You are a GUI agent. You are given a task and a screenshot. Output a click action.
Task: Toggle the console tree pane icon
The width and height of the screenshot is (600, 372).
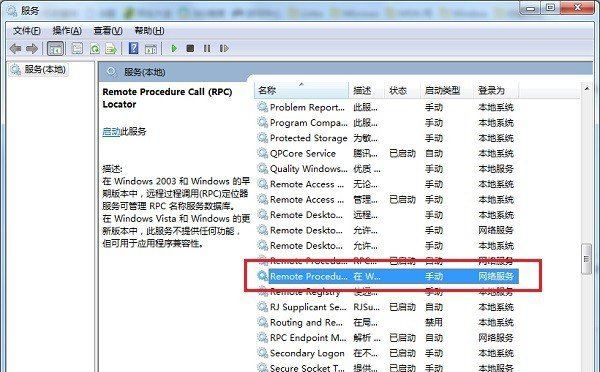coord(55,49)
